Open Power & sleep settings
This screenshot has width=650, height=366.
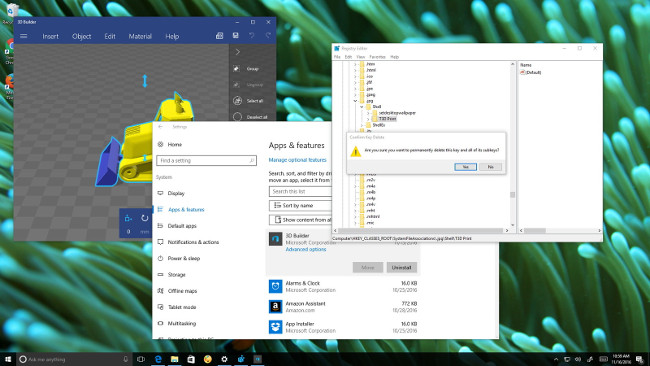pos(184,258)
